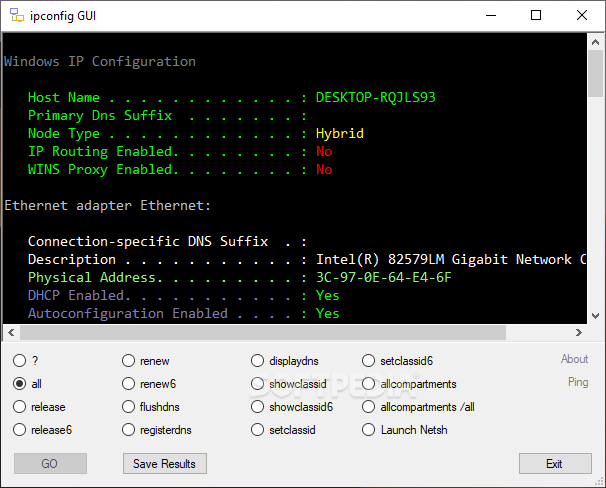Click the vertical scrollbar down arrow
The width and height of the screenshot is (606, 488).
tap(596, 316)
